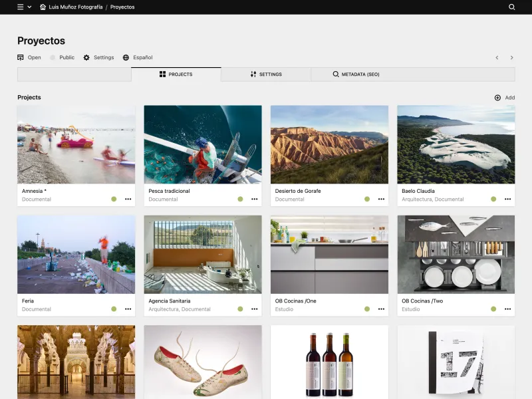Open Settings via the gear icon

86,57
